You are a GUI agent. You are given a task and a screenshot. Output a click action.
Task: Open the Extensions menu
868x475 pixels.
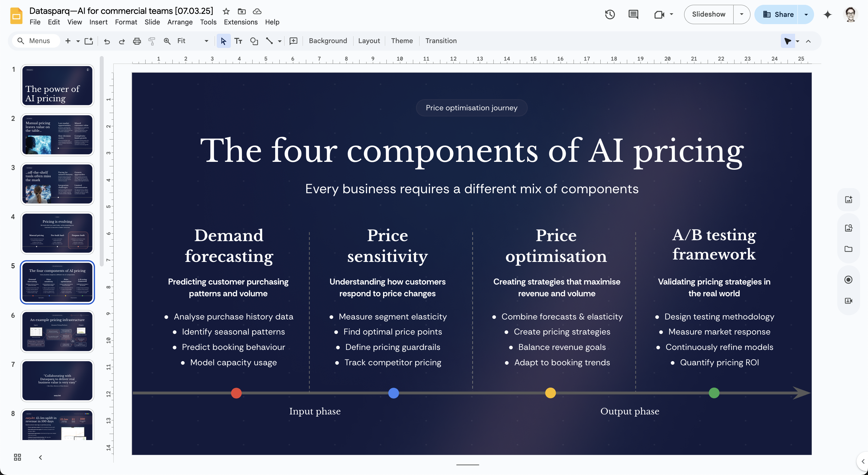point(241,22)
